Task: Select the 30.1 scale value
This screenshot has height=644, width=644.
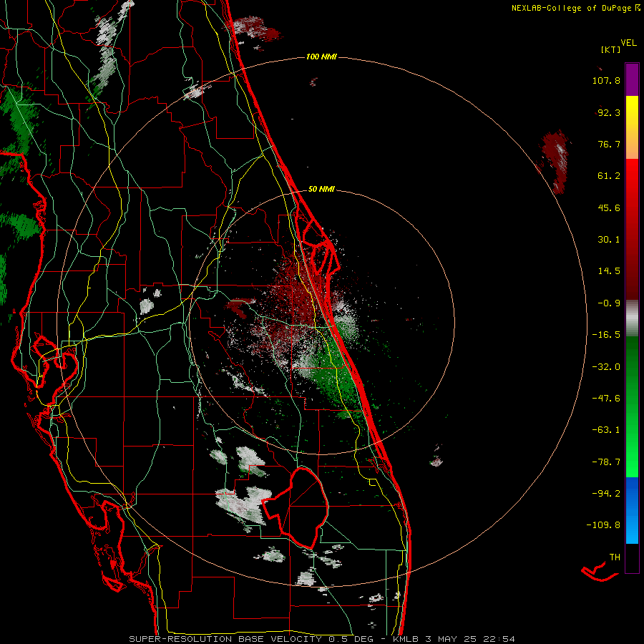Action: coord(609,240)
